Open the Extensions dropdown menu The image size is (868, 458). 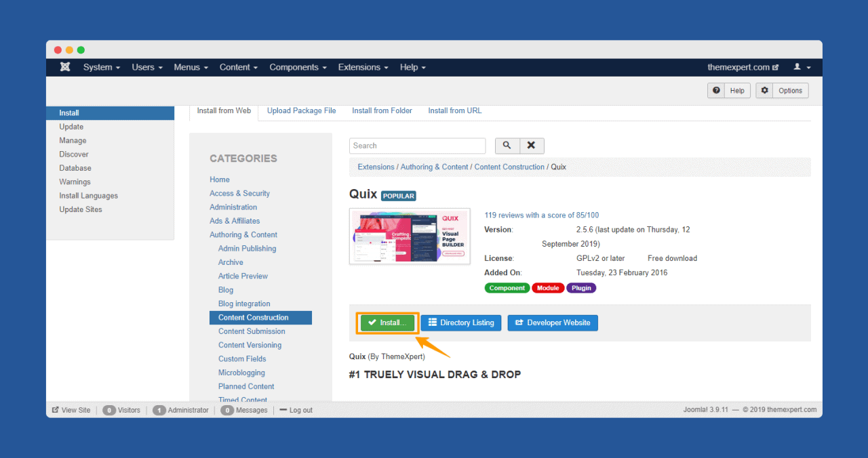coord(363,67)
